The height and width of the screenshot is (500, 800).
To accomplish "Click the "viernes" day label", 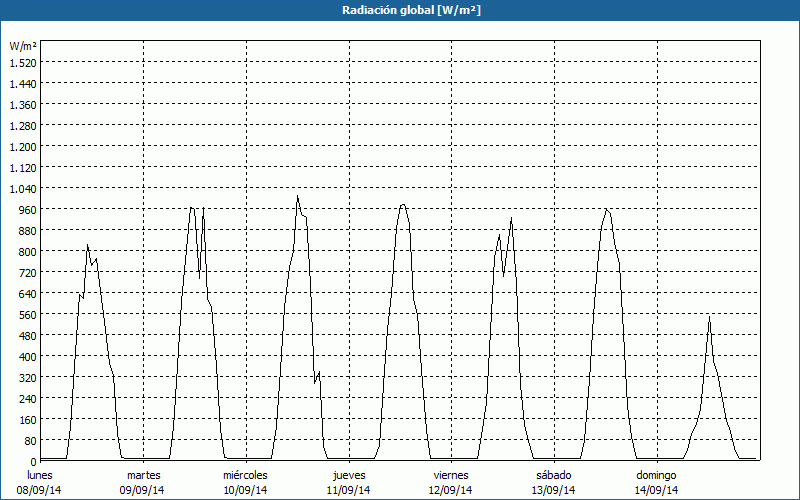I will (x=451, y=475).
